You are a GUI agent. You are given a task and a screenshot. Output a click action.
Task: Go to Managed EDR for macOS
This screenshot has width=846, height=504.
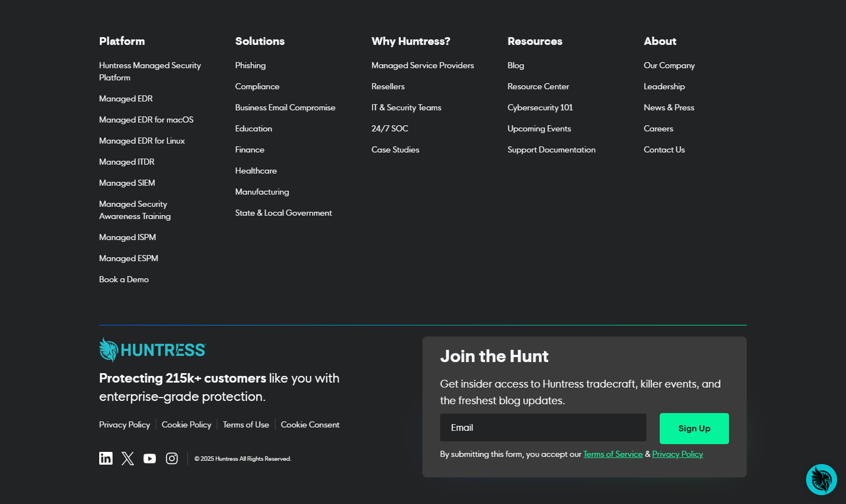(x=146, y=120)
